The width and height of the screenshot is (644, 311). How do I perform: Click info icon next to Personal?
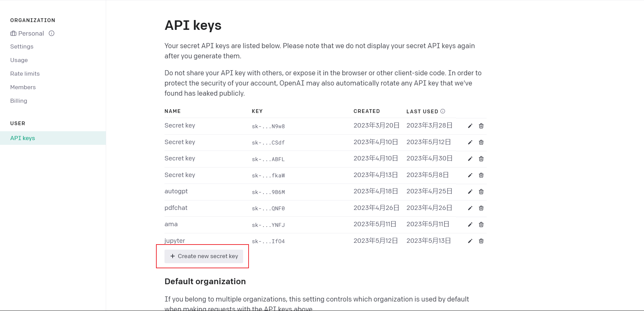pos(52,33)
